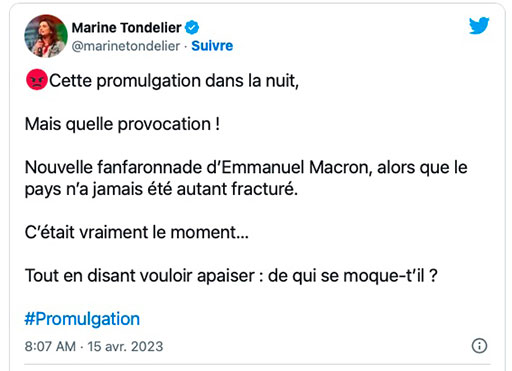This screenshot has height=371, width=512.
Task: Open Marine Tondelier's profile photo
Action: tap(46, 36)
